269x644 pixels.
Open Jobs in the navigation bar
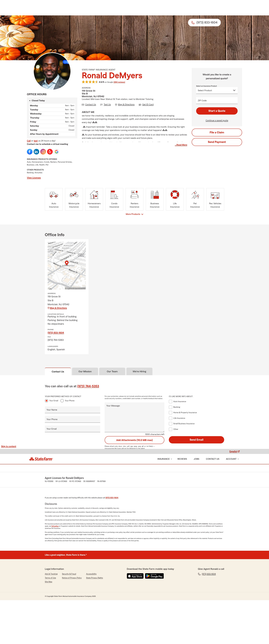(197, 459)
